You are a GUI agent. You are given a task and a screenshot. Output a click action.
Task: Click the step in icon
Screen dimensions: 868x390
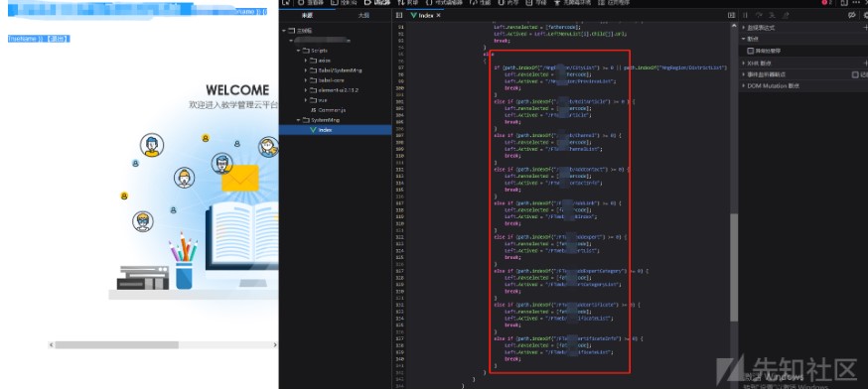pos(773,16)
